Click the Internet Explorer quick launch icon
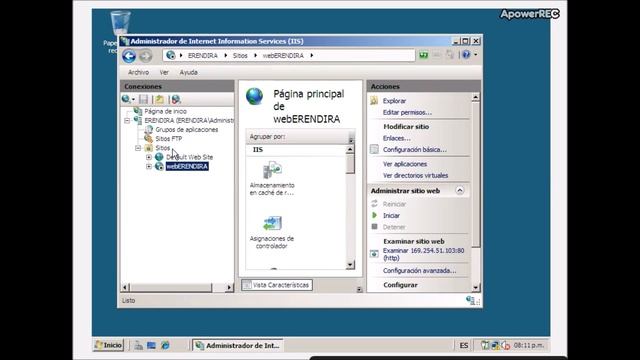640x360 pixels. click(165, 345)
